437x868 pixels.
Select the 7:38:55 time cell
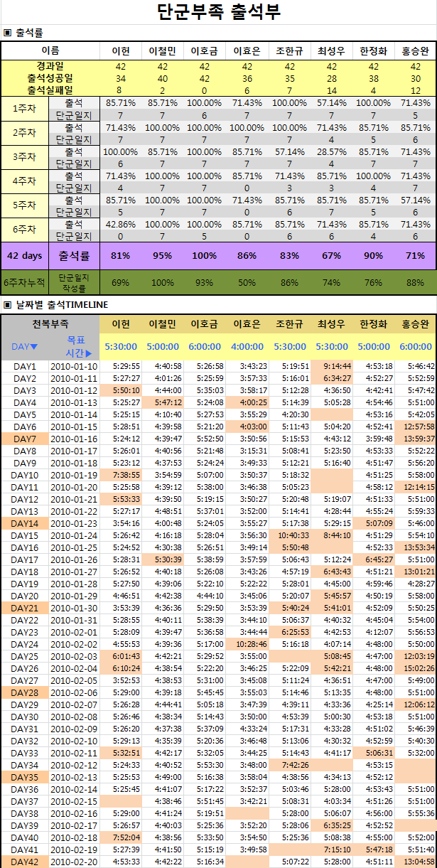pyautogui.click(x=120, y=475)
